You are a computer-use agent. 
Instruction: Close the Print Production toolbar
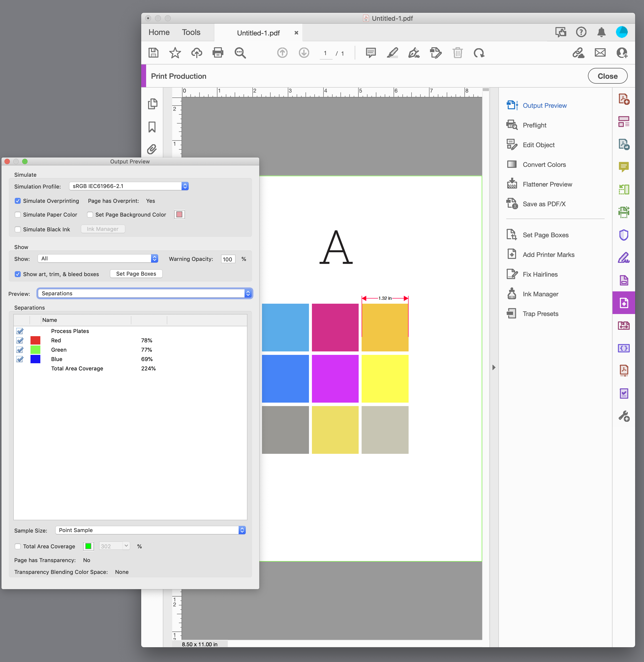[608, 76]
